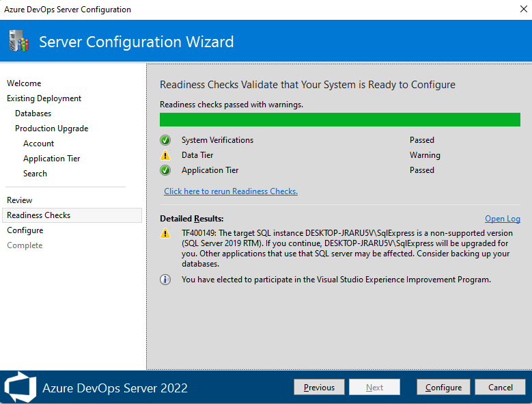Click the Passed status for Application Tier
The image size is (532, 404).
pyautogui.click(x=422, y=170)
